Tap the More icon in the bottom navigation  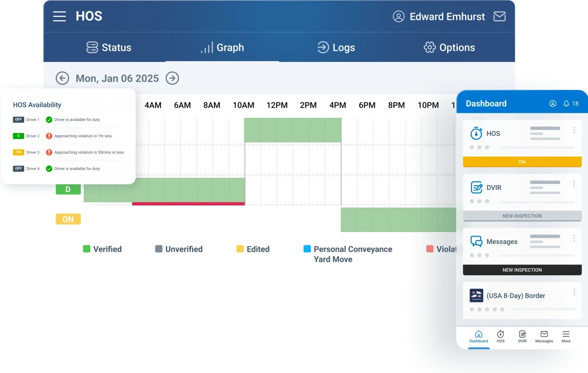point(566,336)
